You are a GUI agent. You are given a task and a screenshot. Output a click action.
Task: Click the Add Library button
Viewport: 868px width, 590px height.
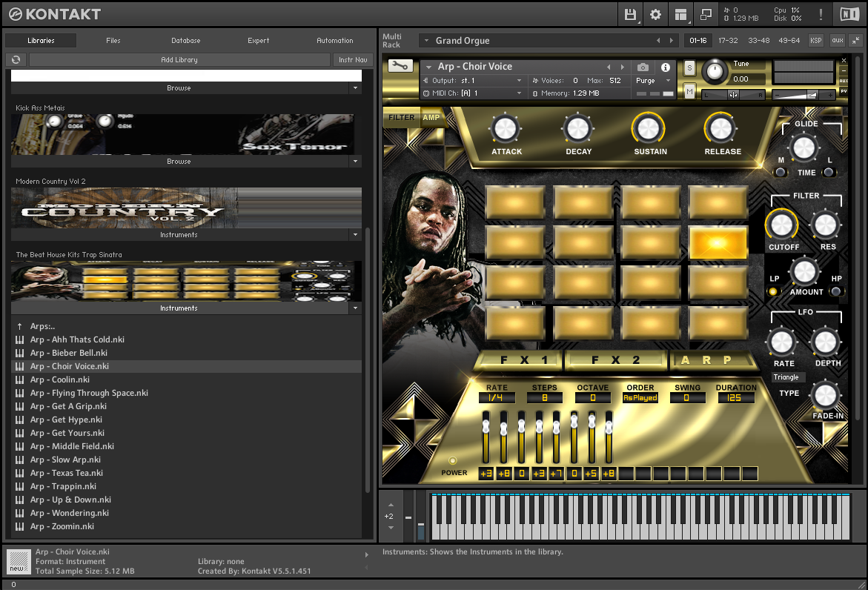point(179,60)
